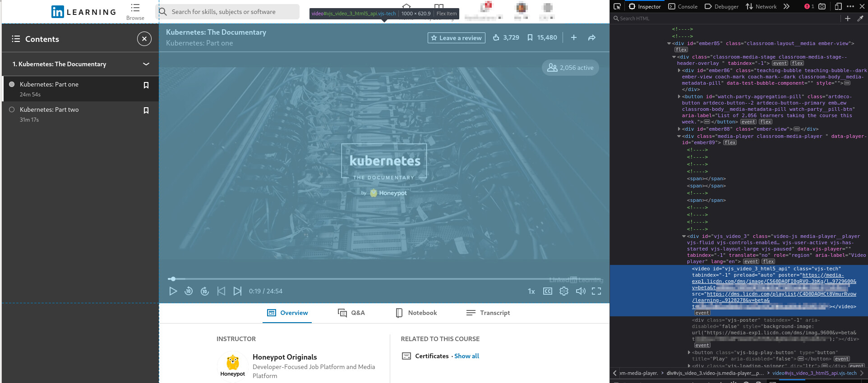Click event badge on video element
This screenshot has height=383, width=868.
[x=702, y=313]
